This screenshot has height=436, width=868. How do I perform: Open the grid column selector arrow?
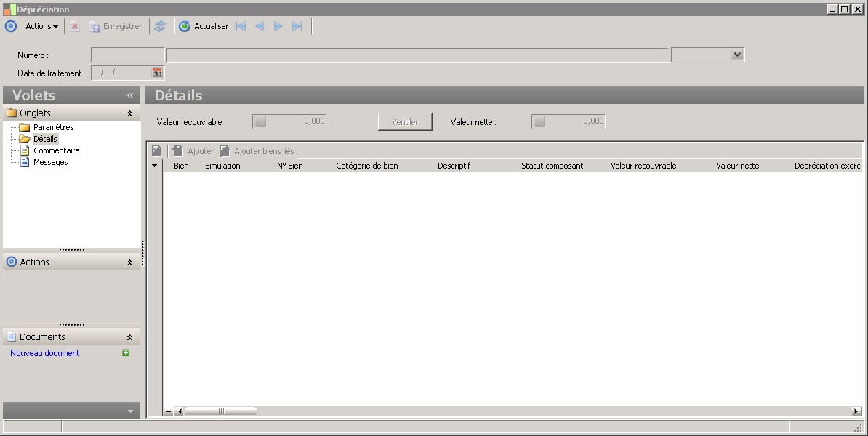pyautogui.click(x=154, y=166)
